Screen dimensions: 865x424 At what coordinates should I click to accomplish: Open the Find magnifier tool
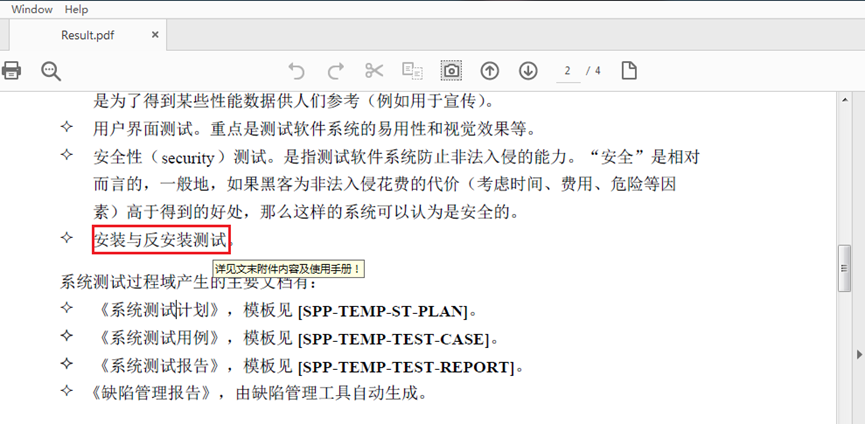click(51, 71)
